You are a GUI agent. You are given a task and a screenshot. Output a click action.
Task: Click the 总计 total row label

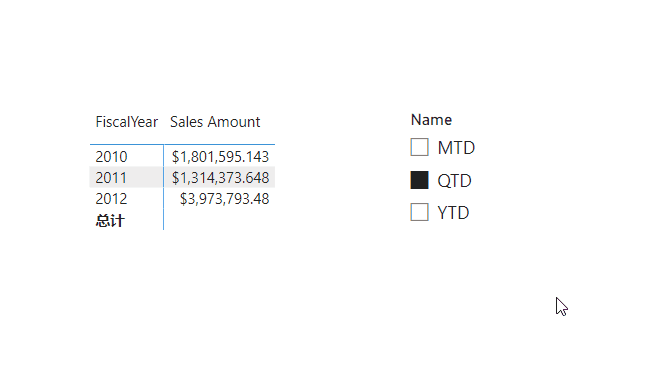click(110, 221)
